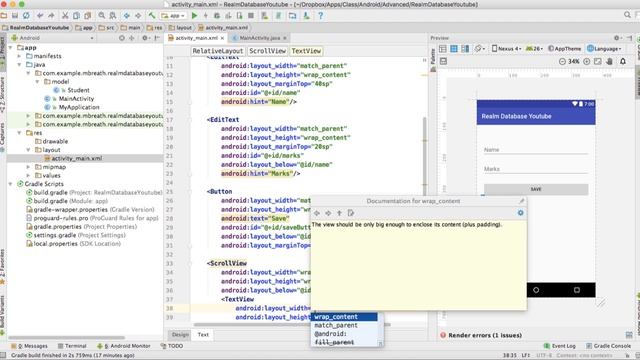The width and height of the screenshot is (640, 360).
Task: Click zoom to fit screen in Preview
Action: point(598,61)
